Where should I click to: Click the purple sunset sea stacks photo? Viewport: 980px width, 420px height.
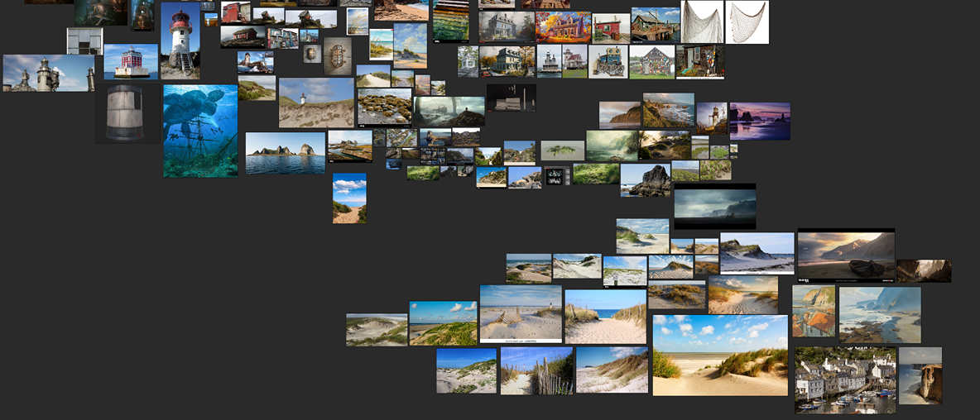759,121
